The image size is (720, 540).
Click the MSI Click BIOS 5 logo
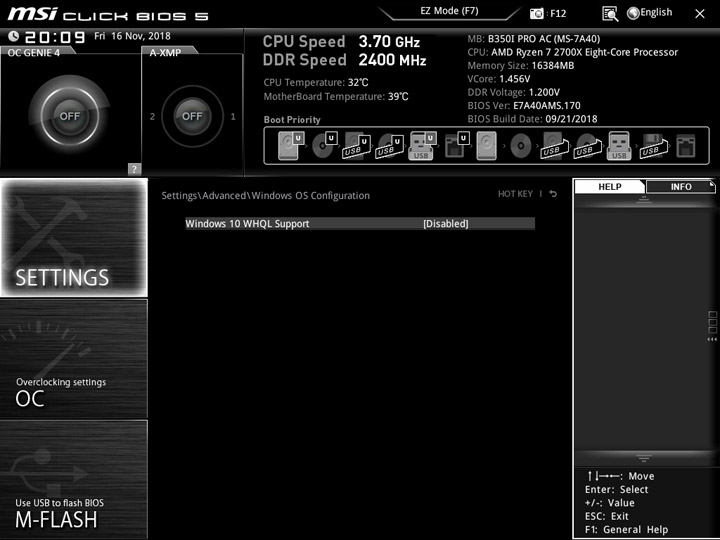click(x=108, y=15)
